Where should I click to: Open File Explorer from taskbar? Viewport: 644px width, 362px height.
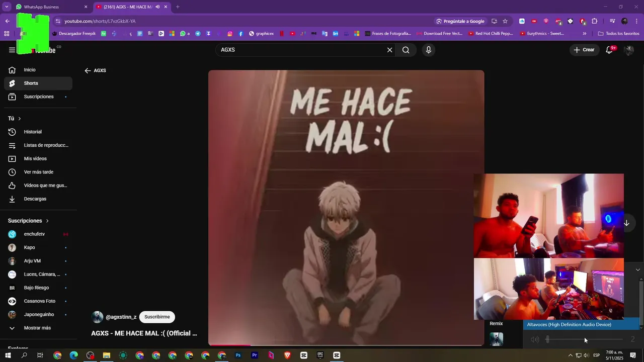[107, 355]
